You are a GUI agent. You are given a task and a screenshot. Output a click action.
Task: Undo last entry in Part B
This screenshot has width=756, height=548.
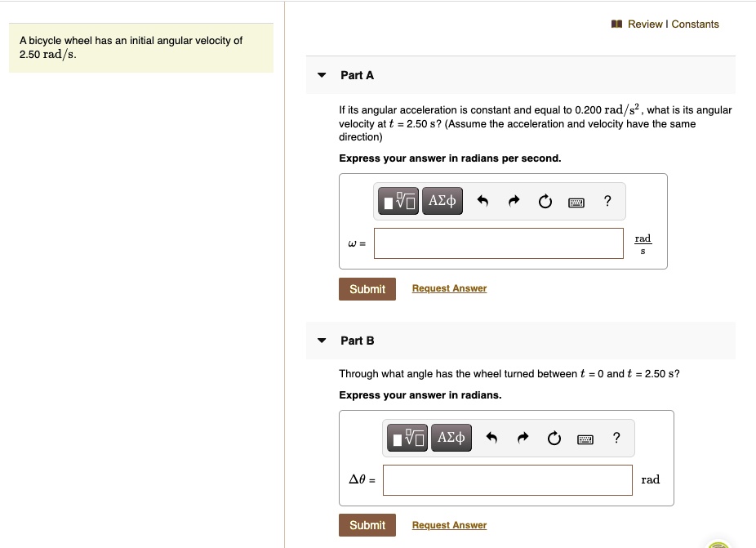(x=491, y=439)
